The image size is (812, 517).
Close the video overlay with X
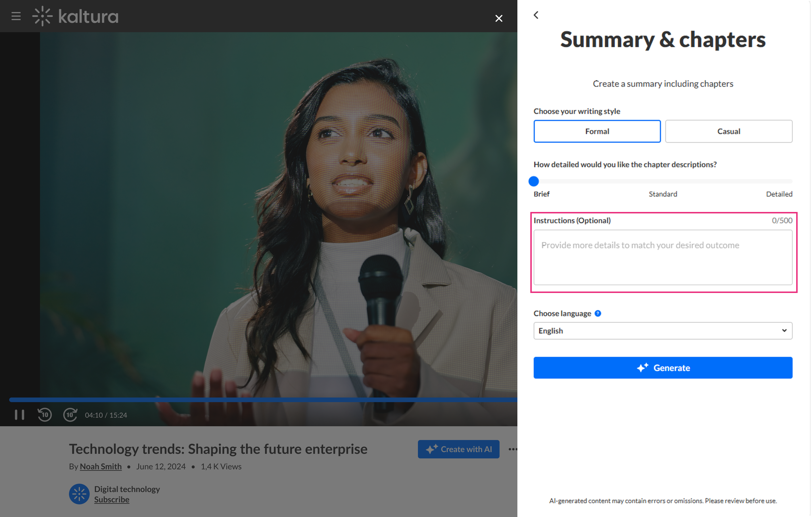pyautogui.click(x=498, y=18)
